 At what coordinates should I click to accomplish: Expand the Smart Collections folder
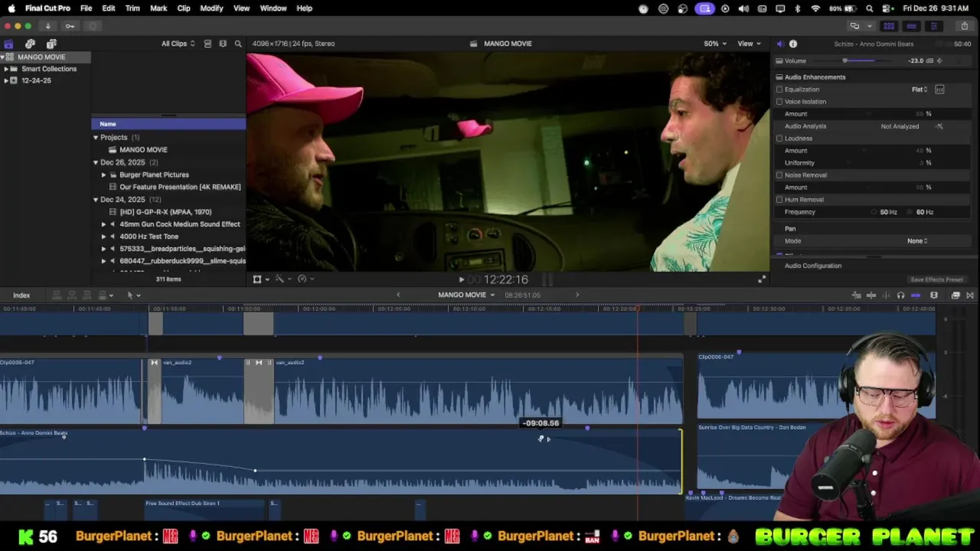(6, 69)
